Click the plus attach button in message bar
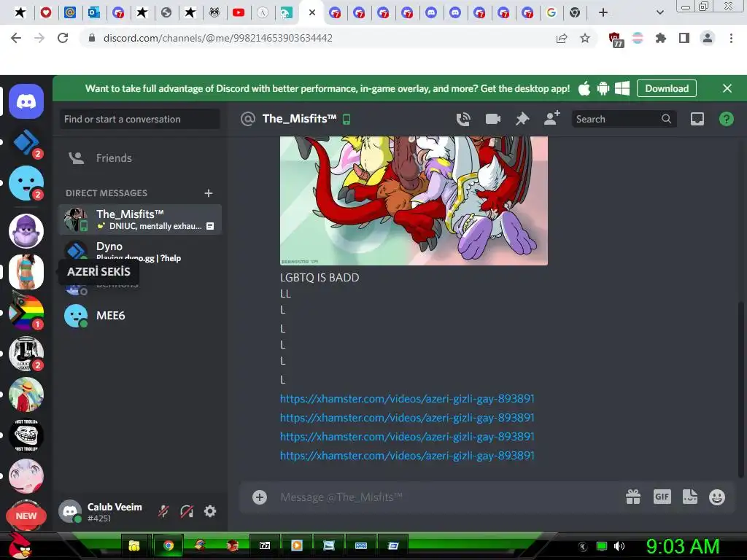The height and width of the screenshot is (560, 747). pyautogui.click(x=260, y=497)
